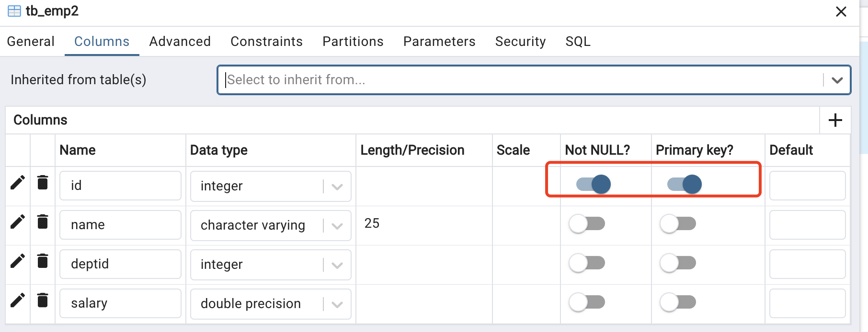Turn on Not NULL for the salary column
Viewport: 868px width, 332px height.
(x=587, y=302)
